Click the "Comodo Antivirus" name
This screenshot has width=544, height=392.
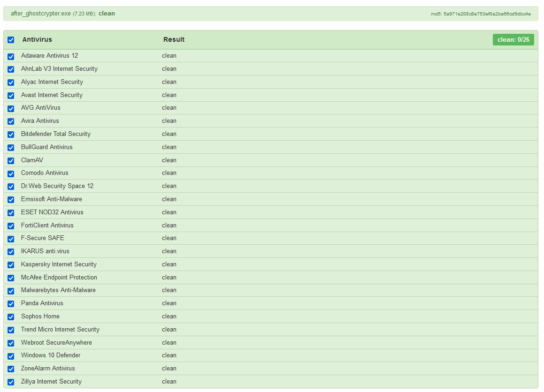[x=45, y=173]
